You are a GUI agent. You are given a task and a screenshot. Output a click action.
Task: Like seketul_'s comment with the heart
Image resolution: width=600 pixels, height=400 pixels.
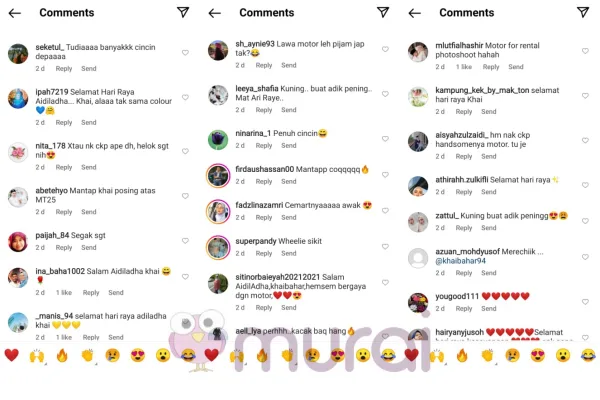[185, 52]
